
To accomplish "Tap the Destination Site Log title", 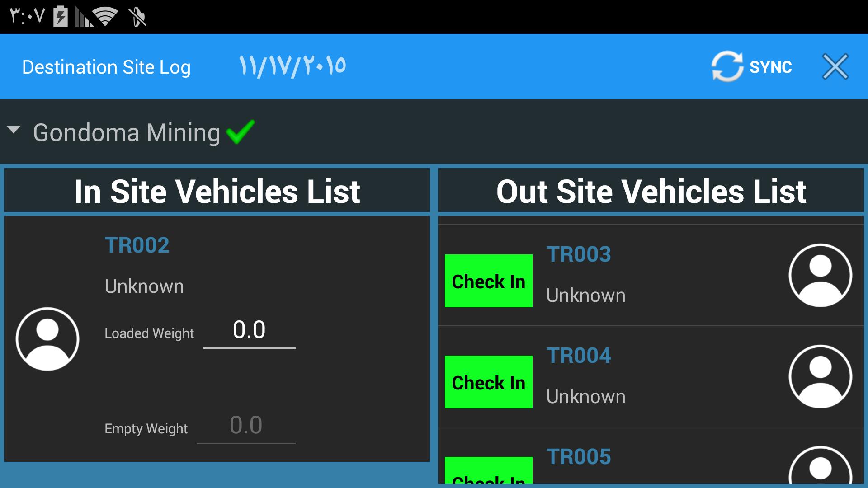I will 106,67.
